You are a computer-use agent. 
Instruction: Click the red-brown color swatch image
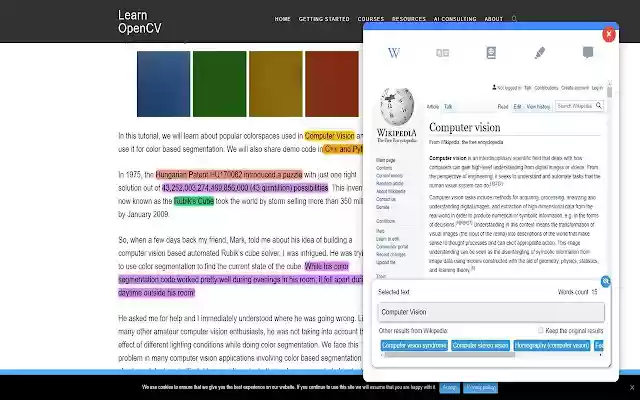pos(332,84)
